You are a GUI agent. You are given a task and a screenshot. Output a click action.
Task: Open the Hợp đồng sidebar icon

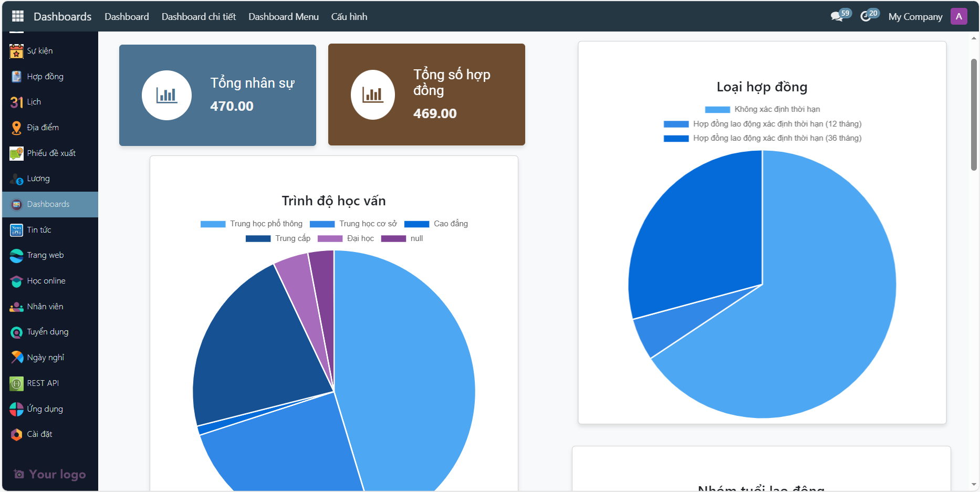[x=16, y=76]
